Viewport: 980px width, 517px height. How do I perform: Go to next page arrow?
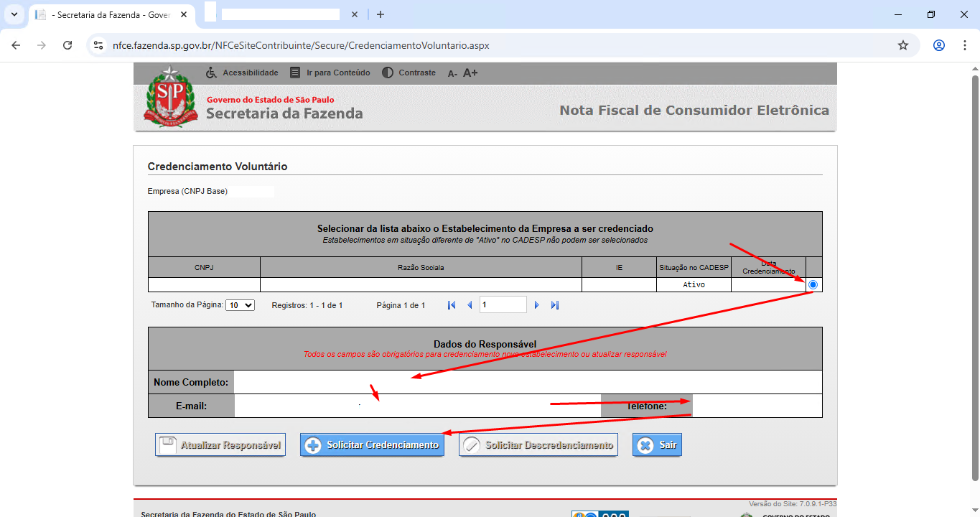pyautogui.click(x=536, y=305)
